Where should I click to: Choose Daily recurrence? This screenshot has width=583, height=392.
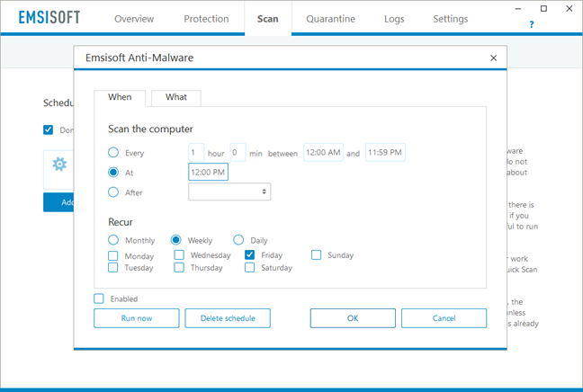coord(238,240)
